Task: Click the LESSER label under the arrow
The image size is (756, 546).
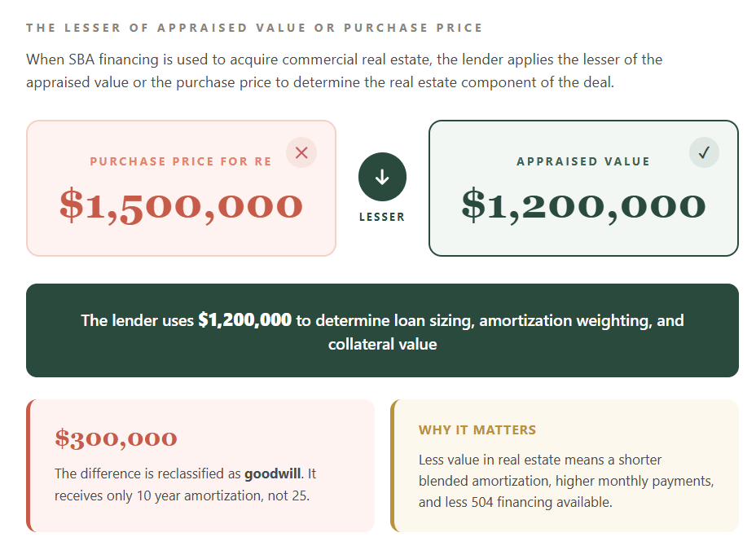Action: pos(382,217)
